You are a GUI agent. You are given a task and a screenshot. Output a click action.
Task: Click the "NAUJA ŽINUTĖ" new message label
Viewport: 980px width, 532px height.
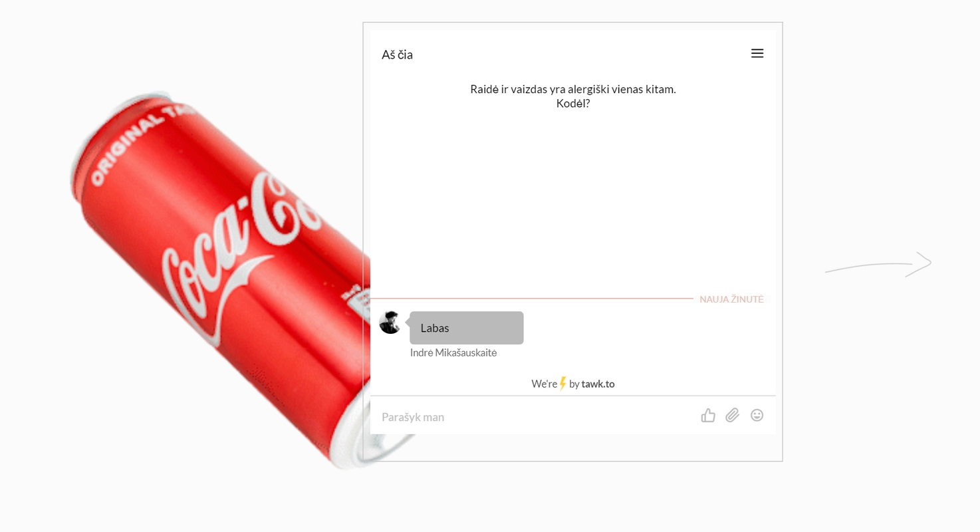pos(731,299)
